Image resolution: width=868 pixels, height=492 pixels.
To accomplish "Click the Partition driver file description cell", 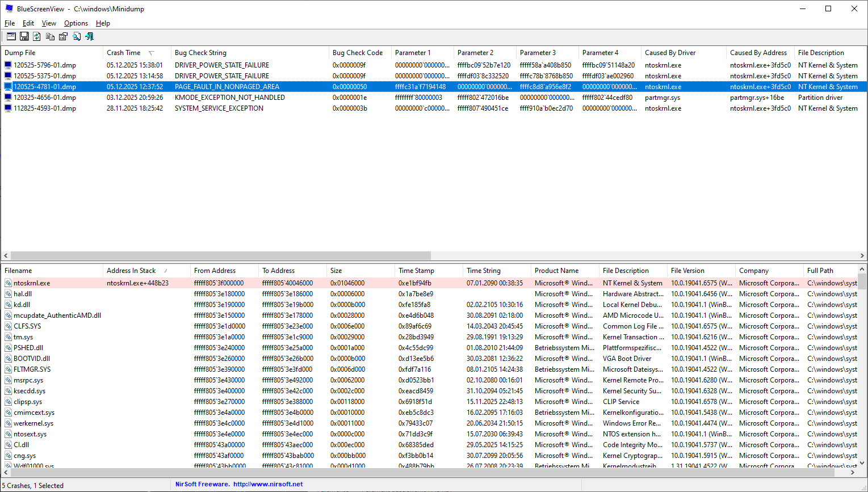I will click(x=820, y=98).
